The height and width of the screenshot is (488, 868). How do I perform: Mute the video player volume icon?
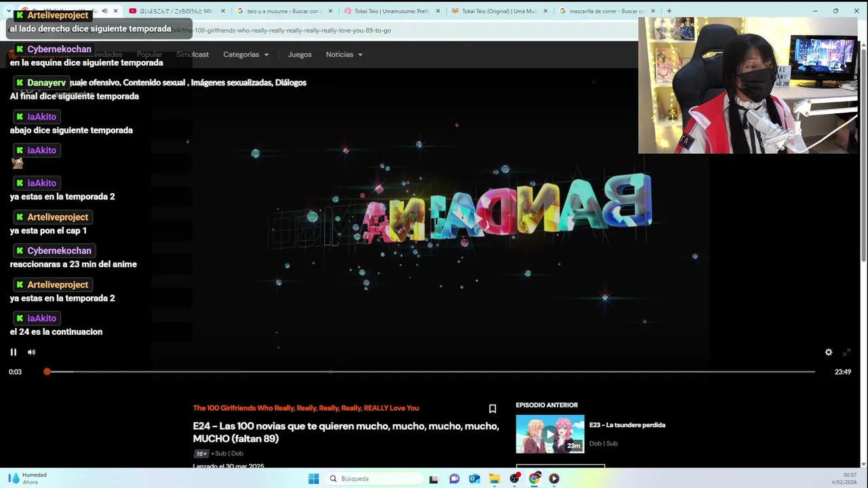pos(31,352)
